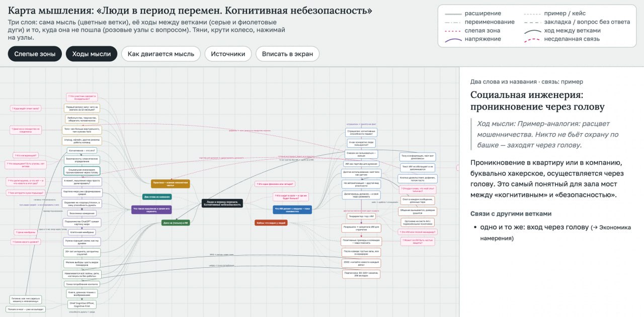Click legend entry «несделанная связь»
644x317 pixels.
pyautogui.click(x=572, y=39)
